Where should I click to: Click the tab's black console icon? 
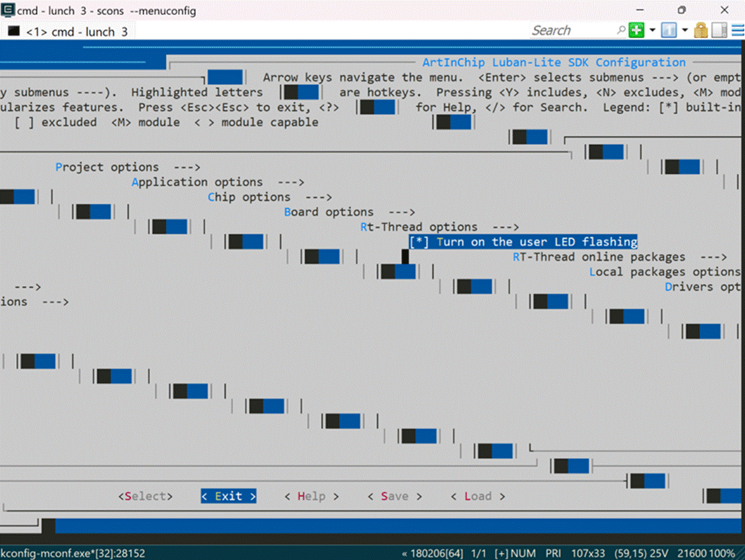coord(13,31)
